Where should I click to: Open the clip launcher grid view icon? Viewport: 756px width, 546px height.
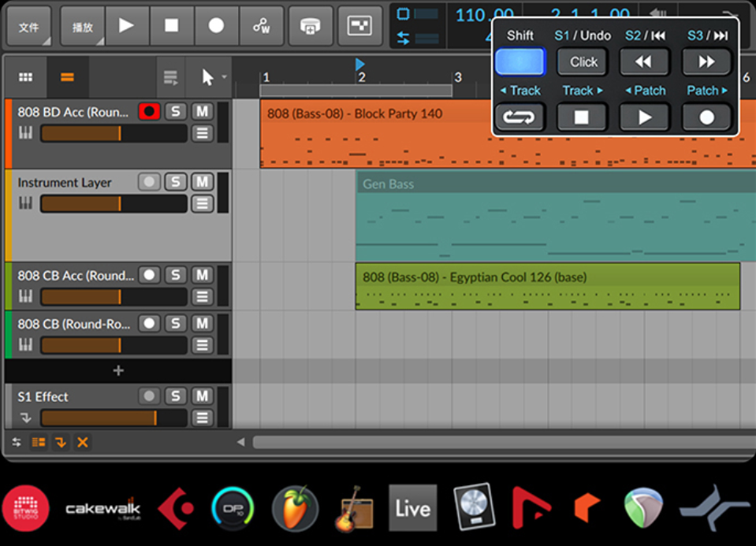(x=26, y=77)
